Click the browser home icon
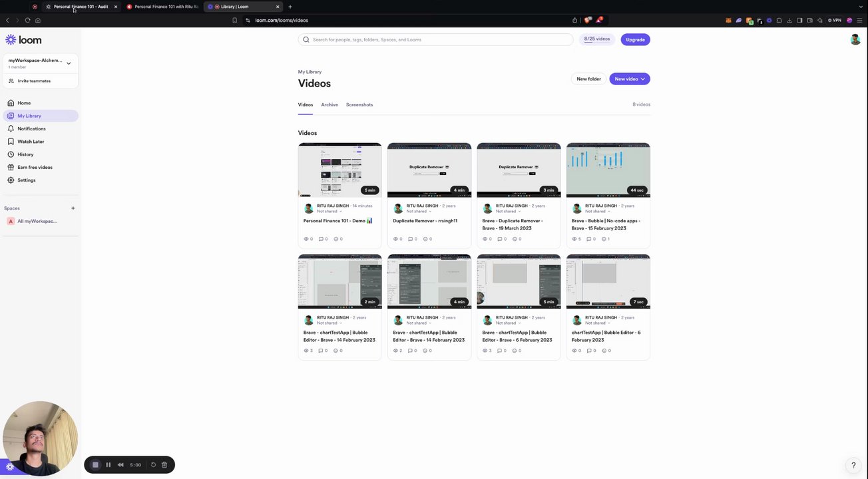 [38, 21]
